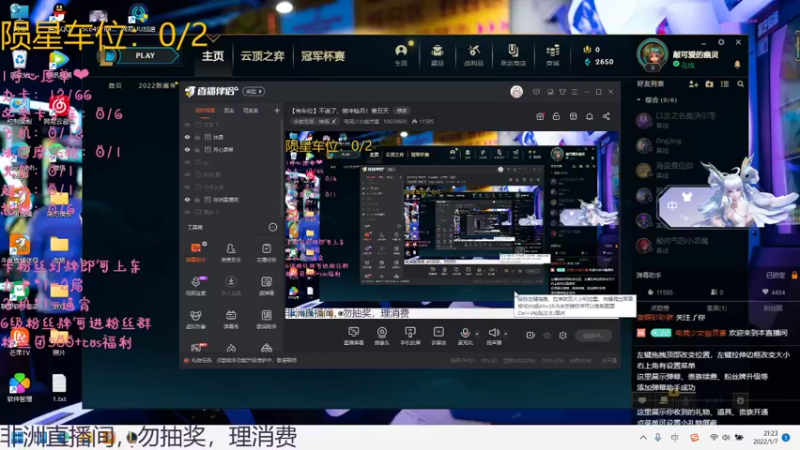The height and width of the screenshot is (450, 800).
Task: Start recording with camera record icon
Action: coord(531,335)
